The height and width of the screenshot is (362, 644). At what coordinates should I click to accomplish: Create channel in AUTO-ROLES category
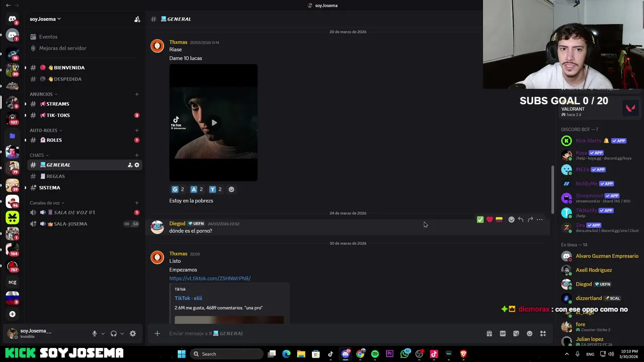[x=137, y=130]
